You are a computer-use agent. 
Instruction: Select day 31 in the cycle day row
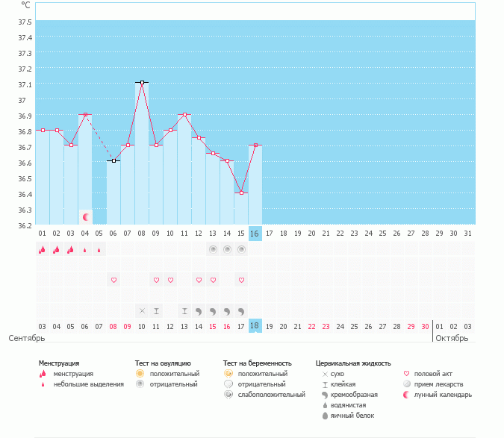(467, 234)
